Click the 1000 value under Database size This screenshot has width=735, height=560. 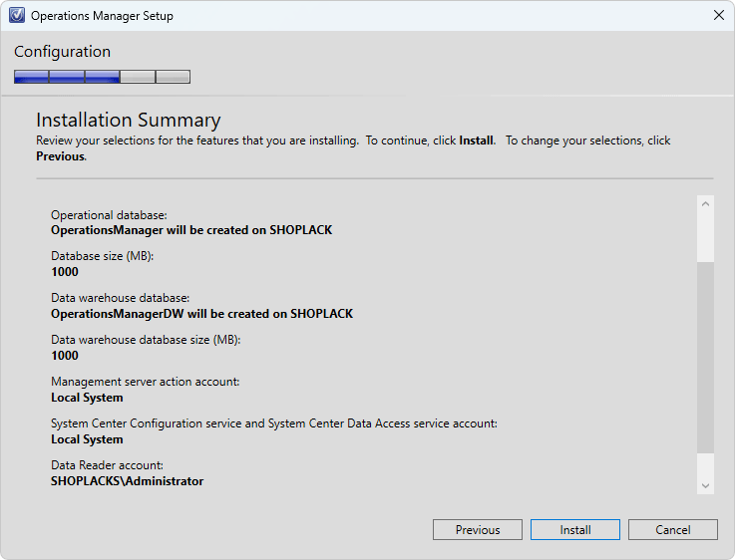coord(65,272)
